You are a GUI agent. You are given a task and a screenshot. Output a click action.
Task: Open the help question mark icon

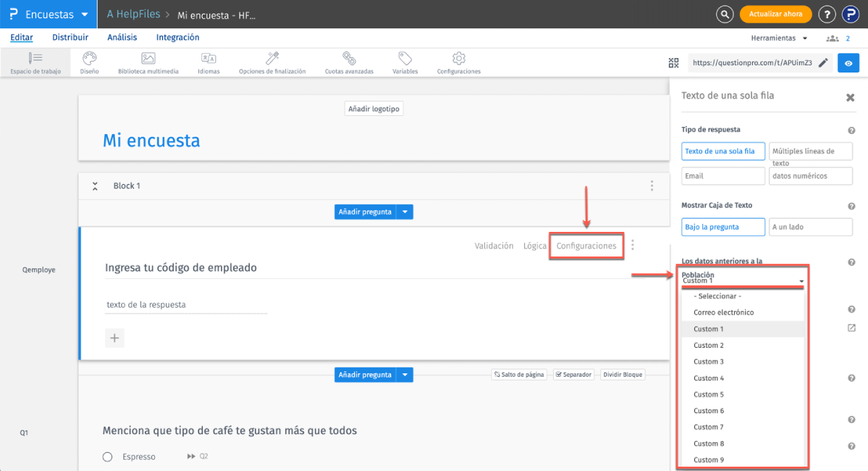pos(827,14)
